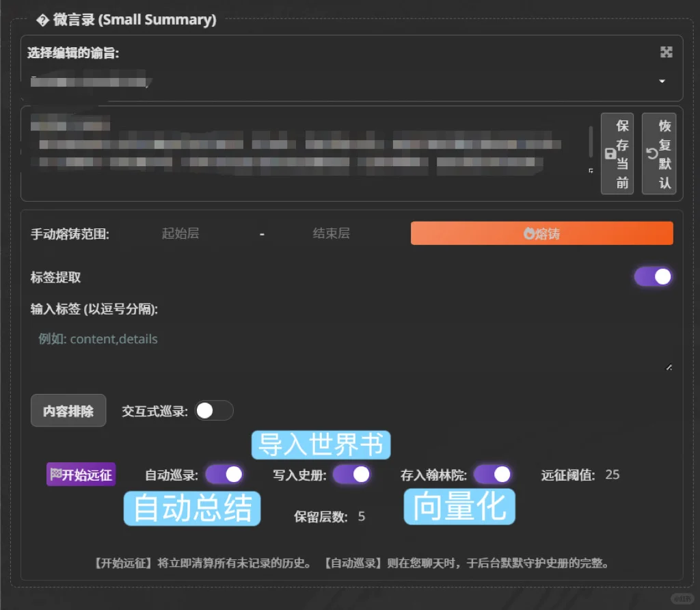Disable the 标签提取 toggle
This screenshot has width=700, height=610.
[x=653, y=276]
